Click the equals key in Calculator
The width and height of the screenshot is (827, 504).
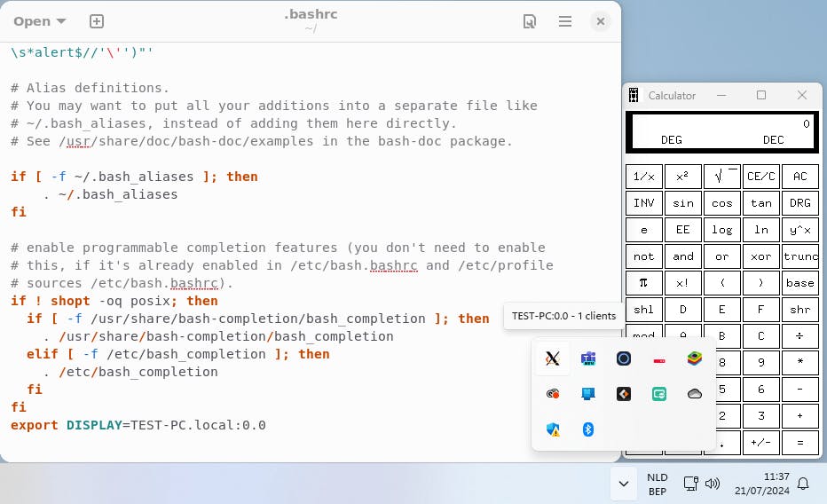point(800,443)
